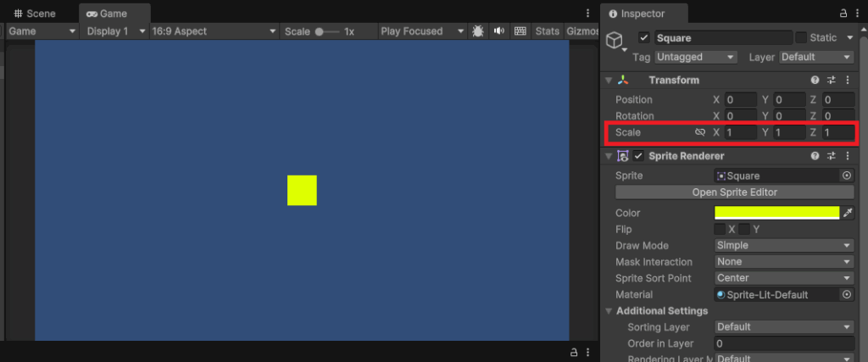Viewport: 868px width, 362px height.
Task: Click the Sprite Renderer component icon
Action: tap(623, 157)
